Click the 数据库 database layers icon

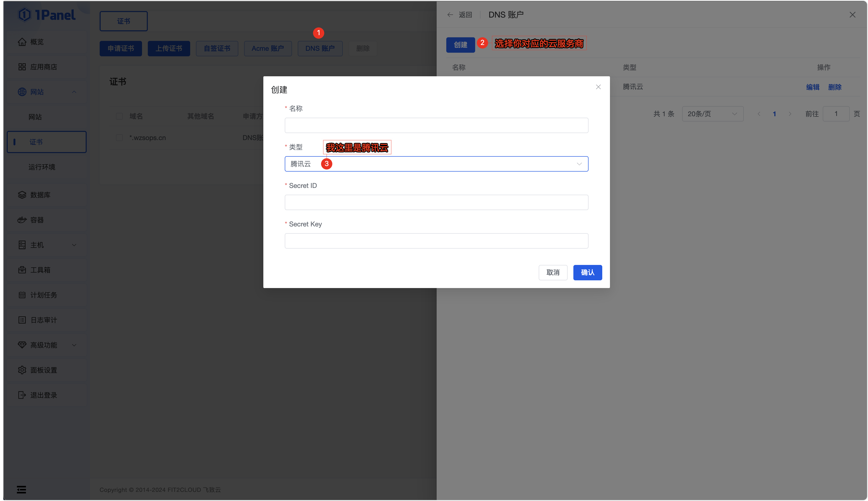tap(22, 195)
